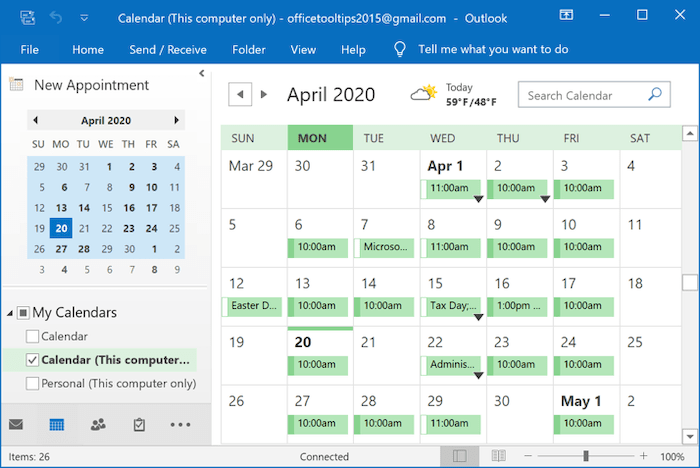Open the 11:00am event on April 29
This screenshot has height=468, width=700.
pyautogui.click(x=451, y=424)
